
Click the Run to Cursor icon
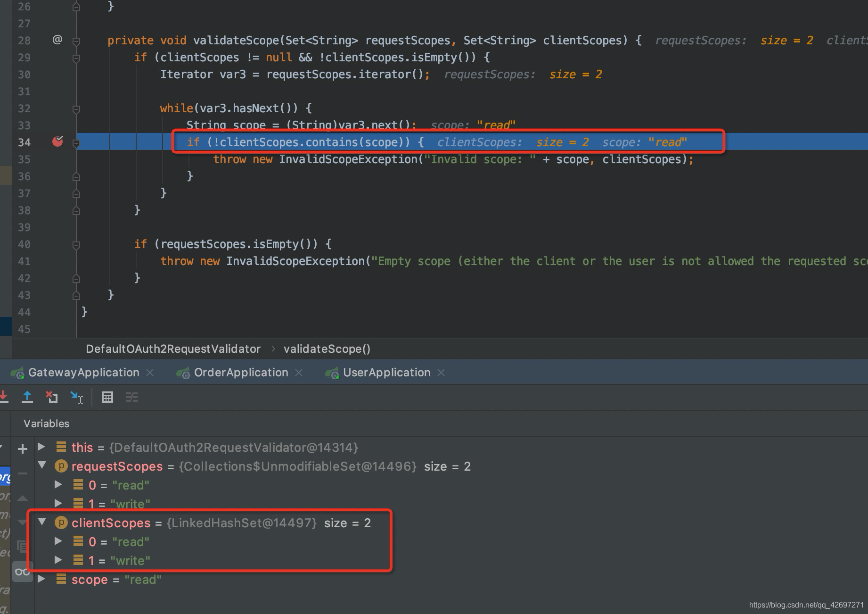click(x=76, y=397)
